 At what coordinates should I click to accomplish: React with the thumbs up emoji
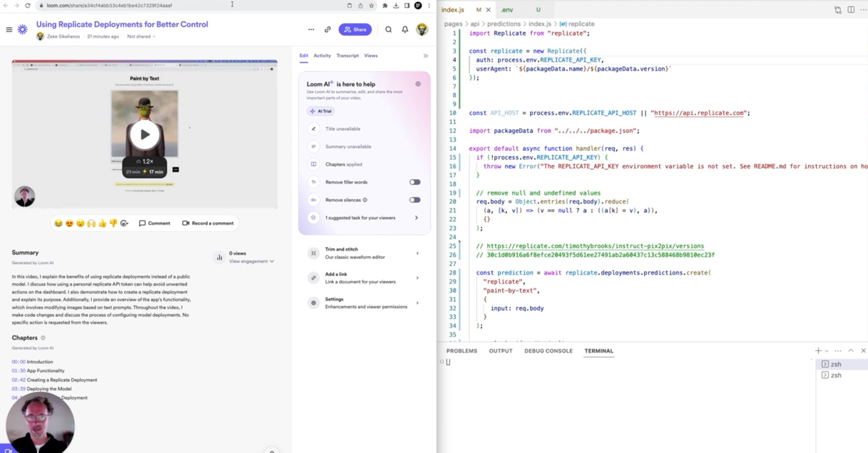(102, 223)
